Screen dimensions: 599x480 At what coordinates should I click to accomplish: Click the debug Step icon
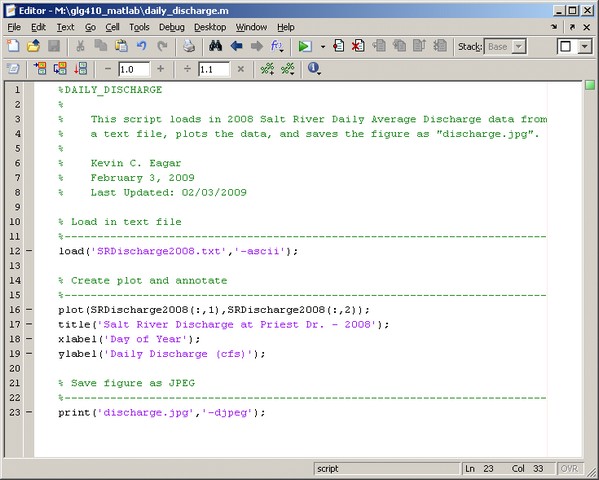pos(379,46)
